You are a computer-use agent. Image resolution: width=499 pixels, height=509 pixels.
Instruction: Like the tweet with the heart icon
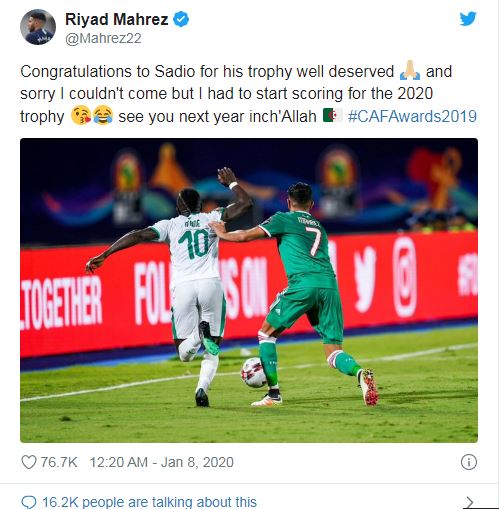click(29, 462)
